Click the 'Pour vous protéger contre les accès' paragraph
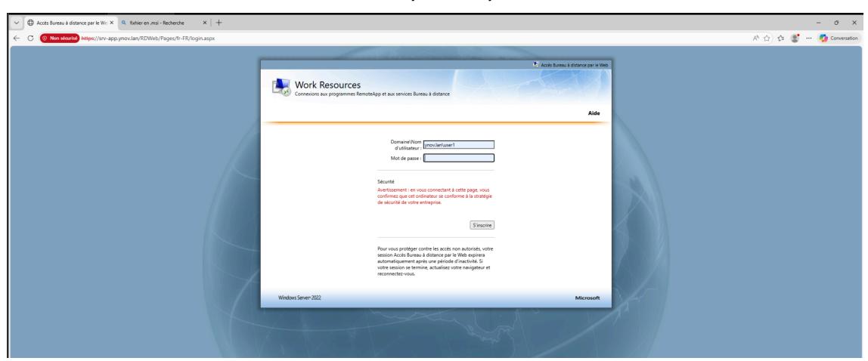868x361 pixels. 435,261
